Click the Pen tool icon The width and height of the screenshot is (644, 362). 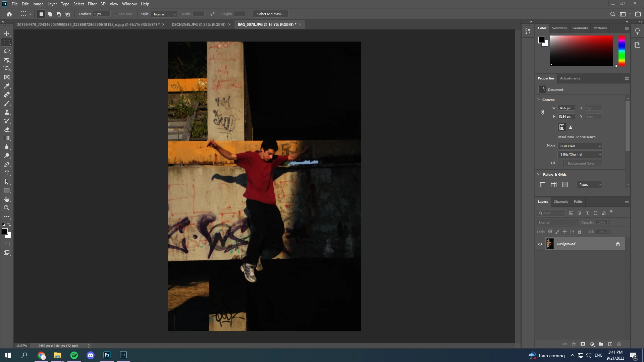7,164
